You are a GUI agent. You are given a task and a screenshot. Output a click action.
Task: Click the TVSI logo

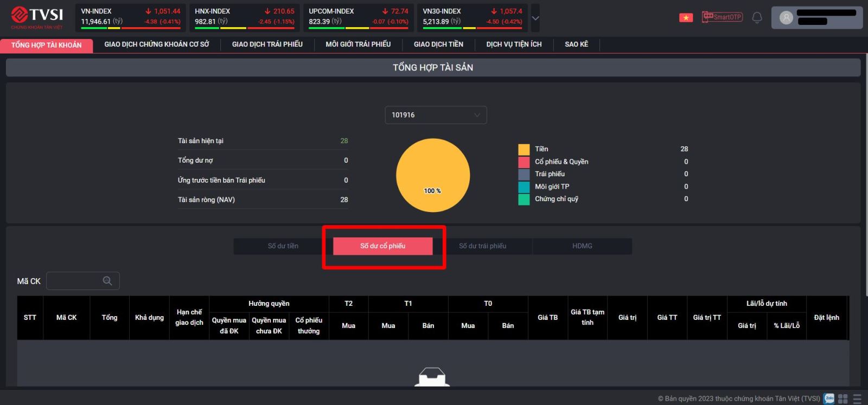[37, 17]
